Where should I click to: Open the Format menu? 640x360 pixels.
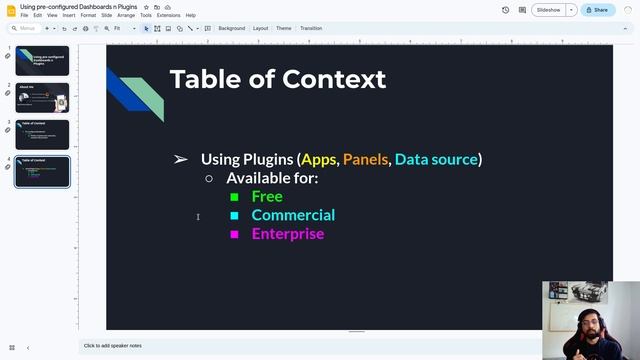[88, 15]
